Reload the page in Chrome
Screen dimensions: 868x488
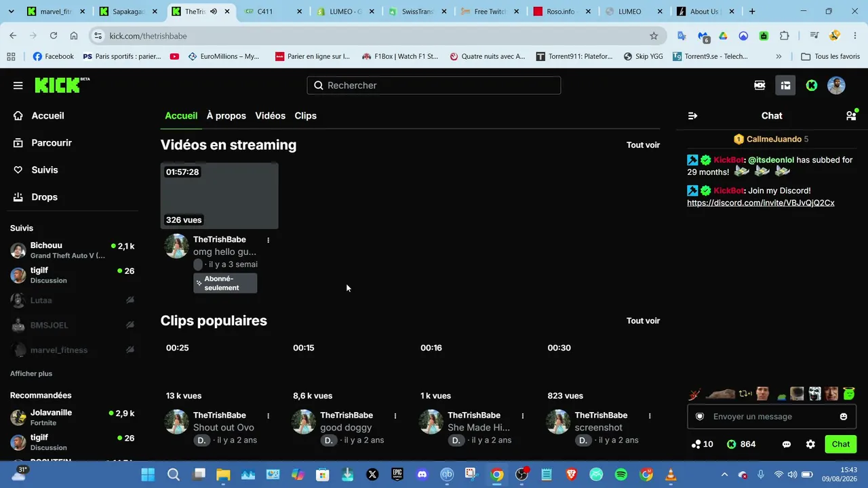pos(54,36)
